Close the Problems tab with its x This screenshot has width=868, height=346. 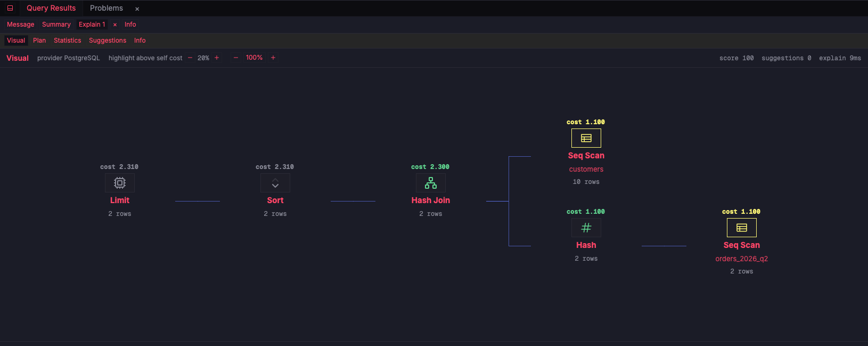(x=137, y=9)
